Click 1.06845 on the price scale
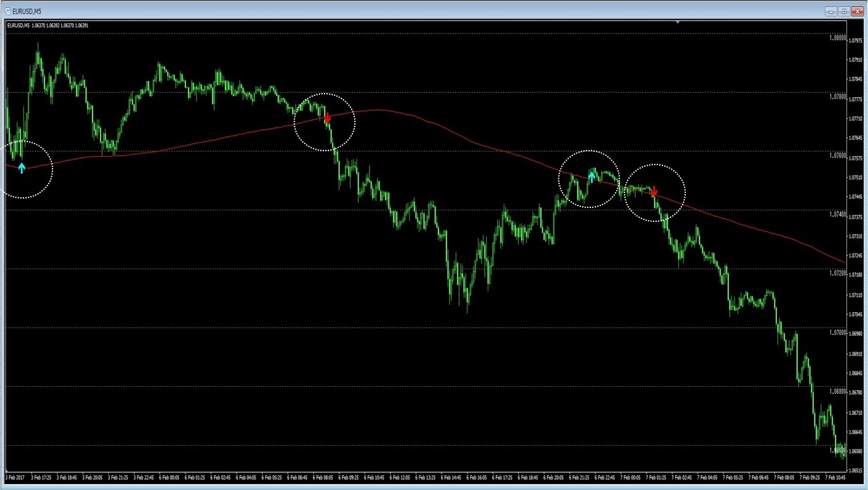 pyautogui.click(x=857, y=373)
